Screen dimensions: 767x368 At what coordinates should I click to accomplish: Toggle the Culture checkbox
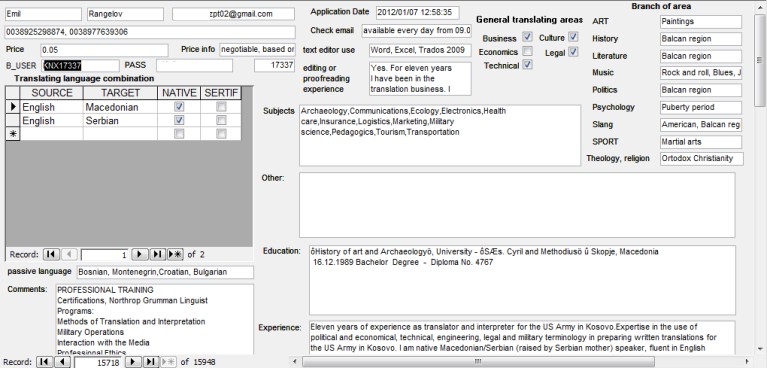coord(573,37)
